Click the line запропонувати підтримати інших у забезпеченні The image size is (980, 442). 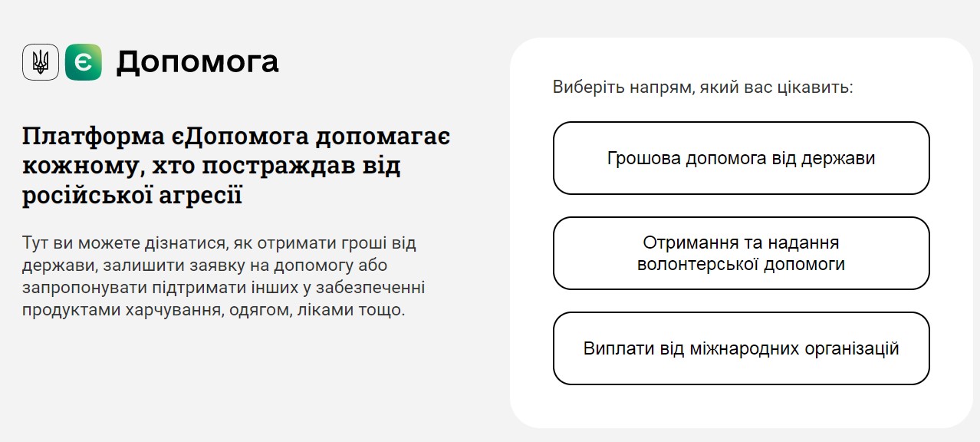224,288
